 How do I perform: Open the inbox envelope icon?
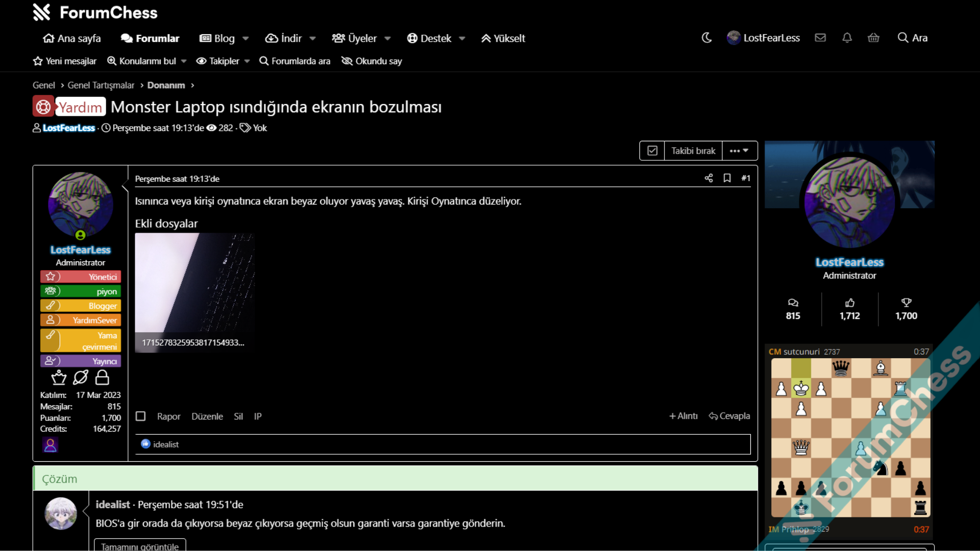820,38
